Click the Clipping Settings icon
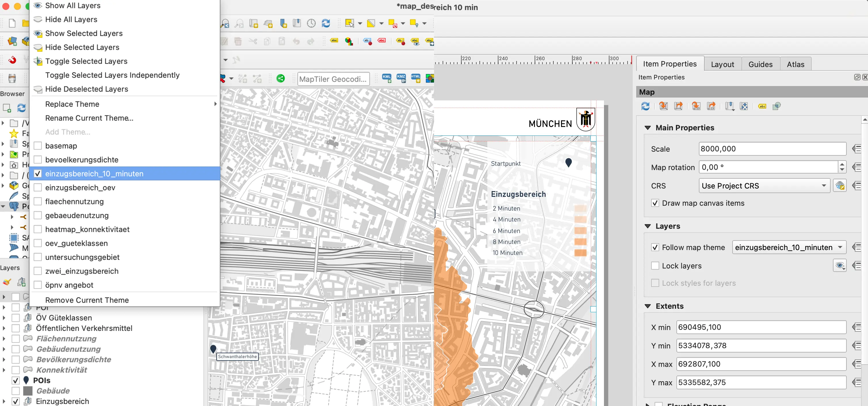The width and height of the screenshot is (868, 406). tap(776, 106)
